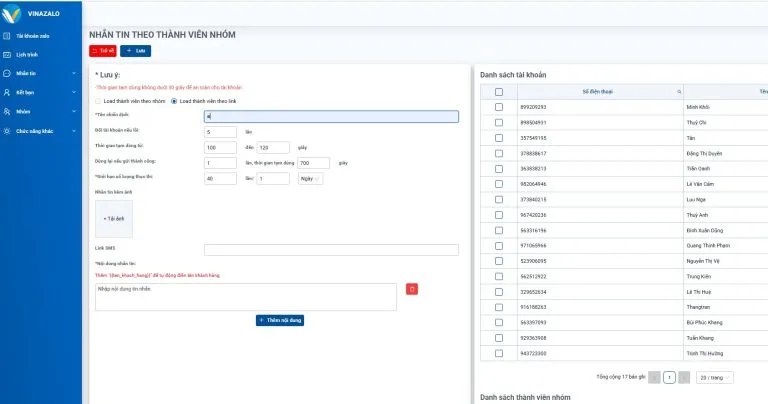Image resolution: width=768 pixels, height=404 pixels.
Task: Click the Kết bạn person icon
Action: click(8, 92)
